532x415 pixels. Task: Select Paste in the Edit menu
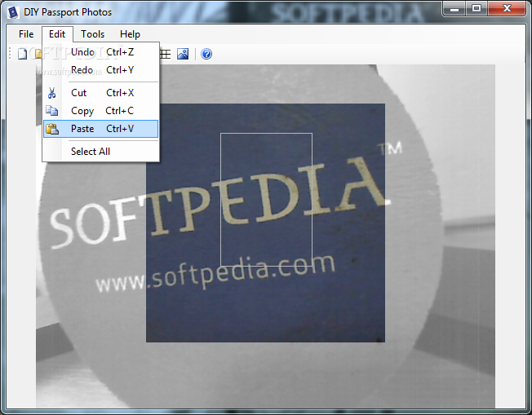[x=100, y=129]
